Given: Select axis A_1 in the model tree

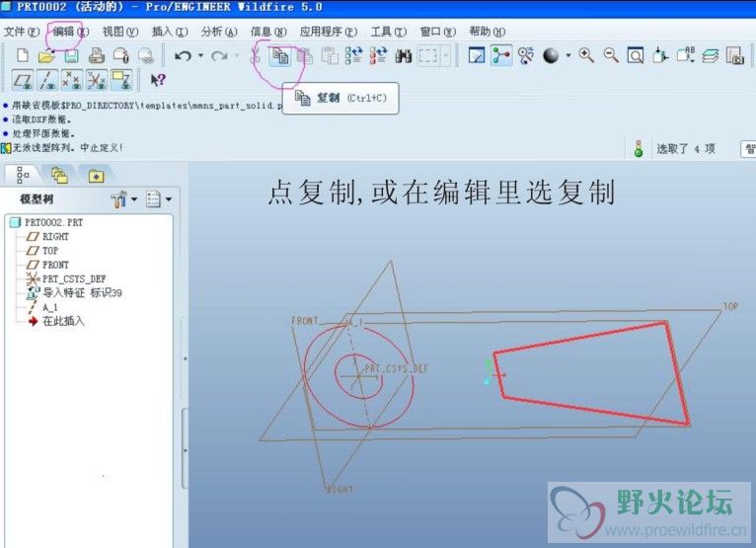Looking at the screenshot, I should click(x=42, y=307).
